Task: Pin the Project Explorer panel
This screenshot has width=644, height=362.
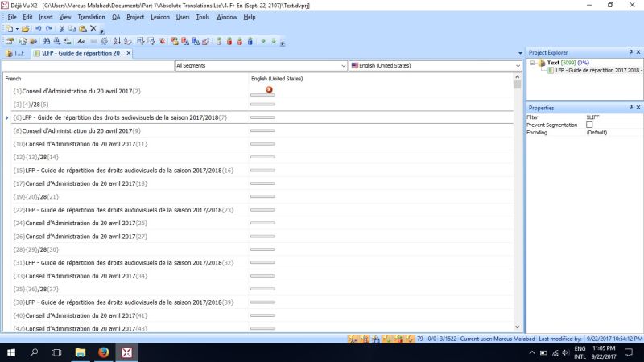Action: coord(631,52)
